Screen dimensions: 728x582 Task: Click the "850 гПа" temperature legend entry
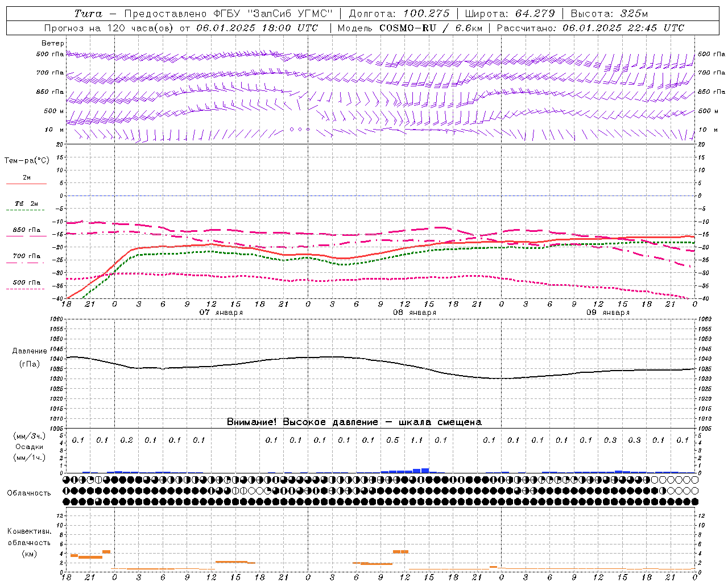coord(26,230)
